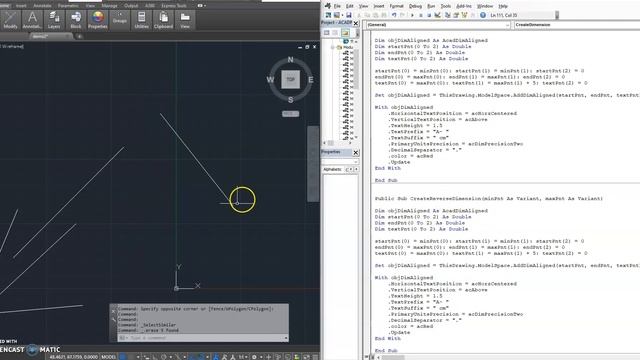Image resolution: width=640 pixels, height=360 pixels.
Task: Open the View ribbon panel button
Action: pos(185,20)
